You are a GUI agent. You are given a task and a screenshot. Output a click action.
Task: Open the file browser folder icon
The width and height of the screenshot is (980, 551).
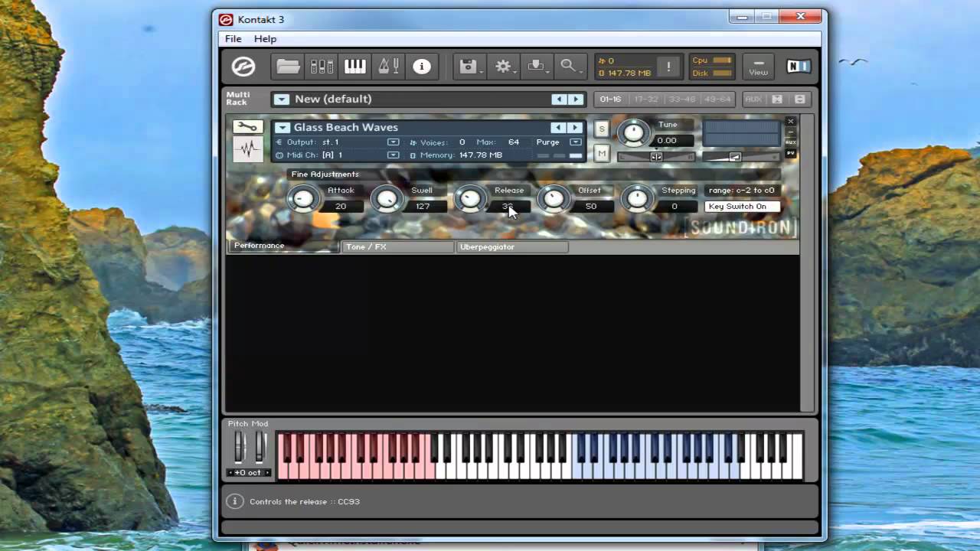[x=288, y=67]
